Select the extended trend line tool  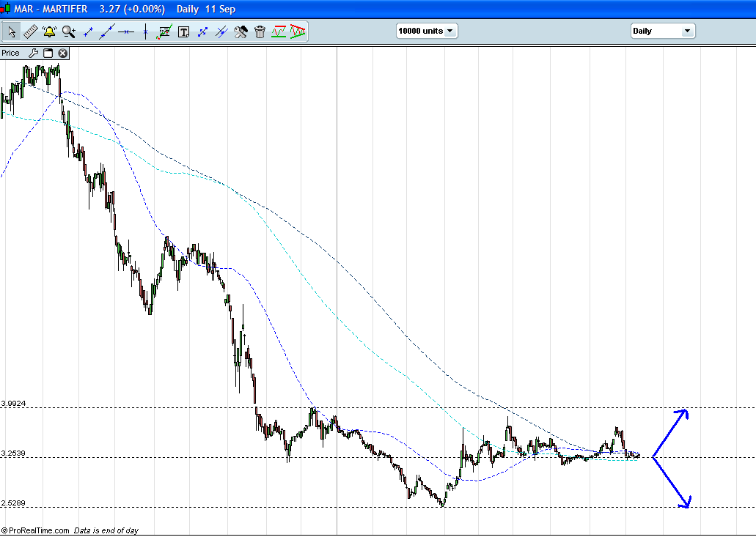point(107,32)
